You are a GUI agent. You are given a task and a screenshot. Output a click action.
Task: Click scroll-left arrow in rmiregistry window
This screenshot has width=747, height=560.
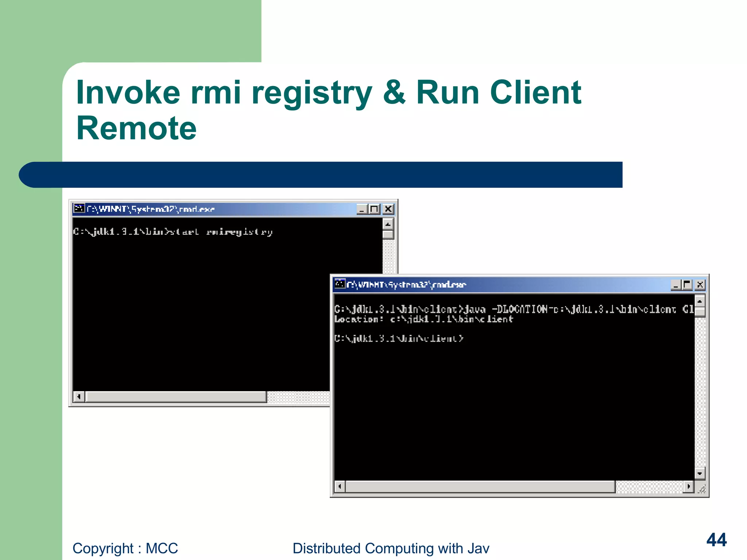coord(79,397)
